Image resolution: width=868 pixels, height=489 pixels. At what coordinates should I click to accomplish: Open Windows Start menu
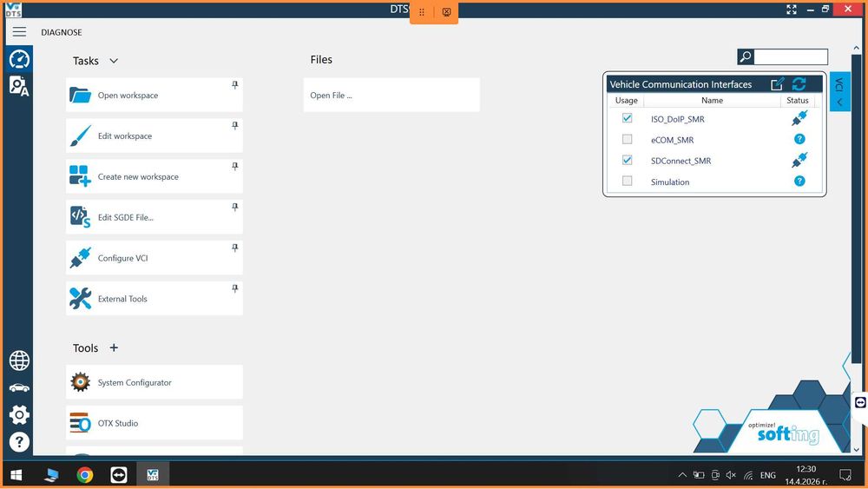coord(16,474)
